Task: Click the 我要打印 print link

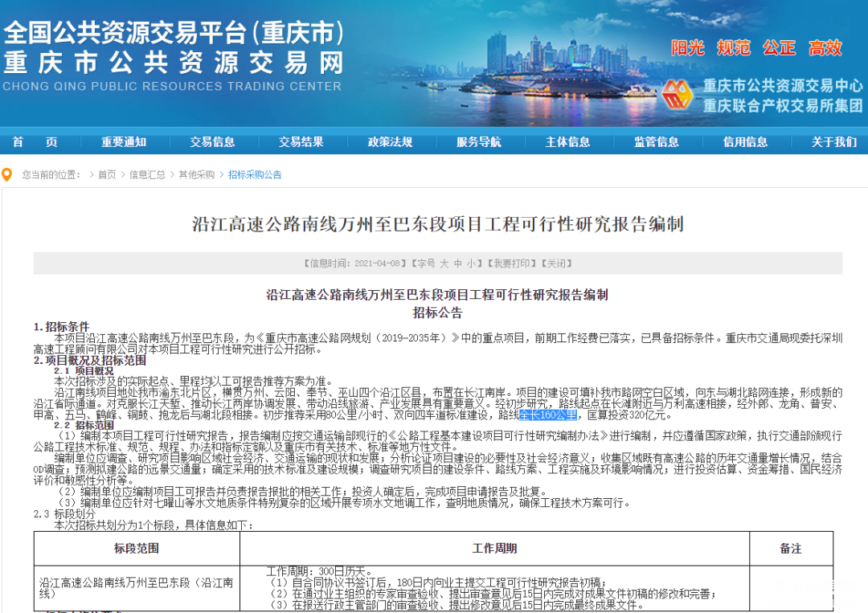Action: (508, 264)
